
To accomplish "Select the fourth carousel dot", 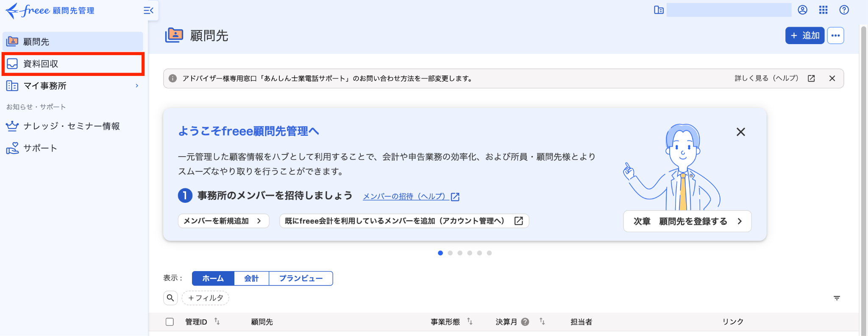I will [470, 253].
